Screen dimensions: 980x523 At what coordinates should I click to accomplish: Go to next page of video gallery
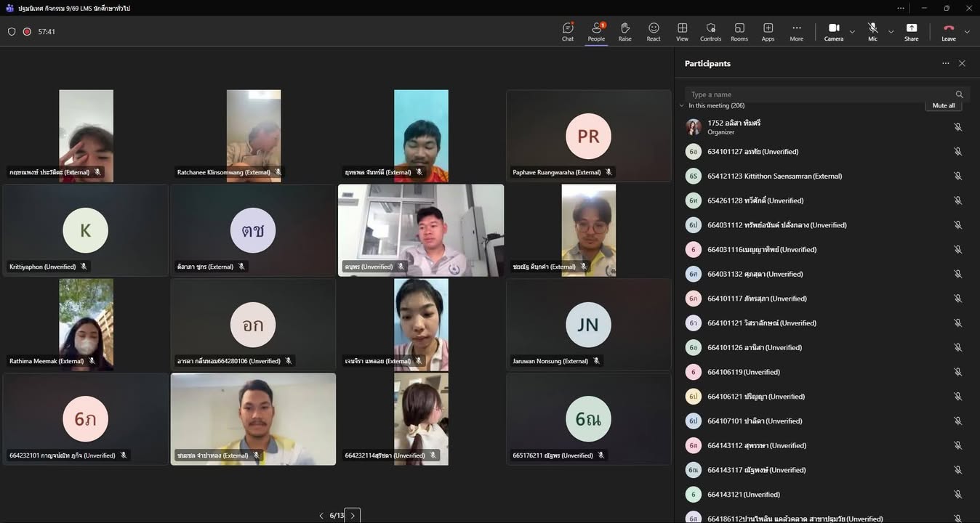(x=353, y=516)
